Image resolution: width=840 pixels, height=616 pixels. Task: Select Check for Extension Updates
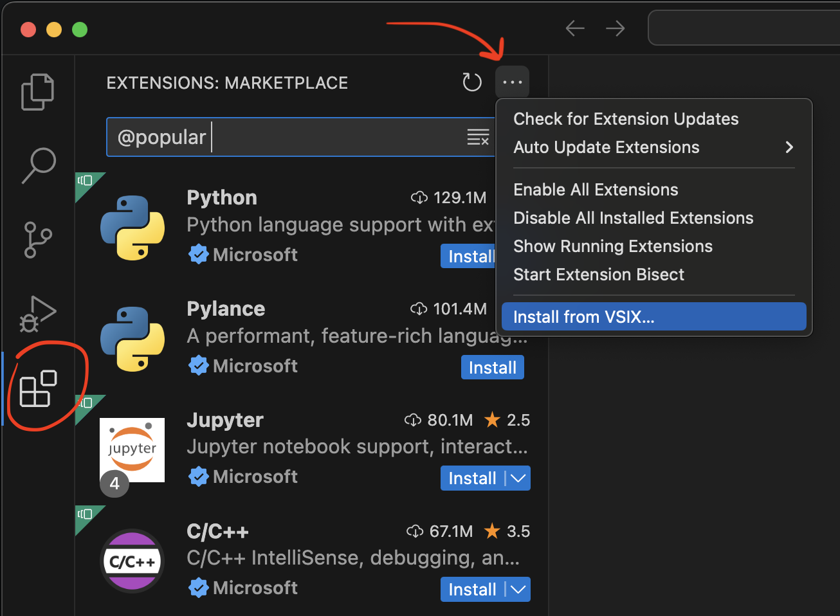point(626,119)
